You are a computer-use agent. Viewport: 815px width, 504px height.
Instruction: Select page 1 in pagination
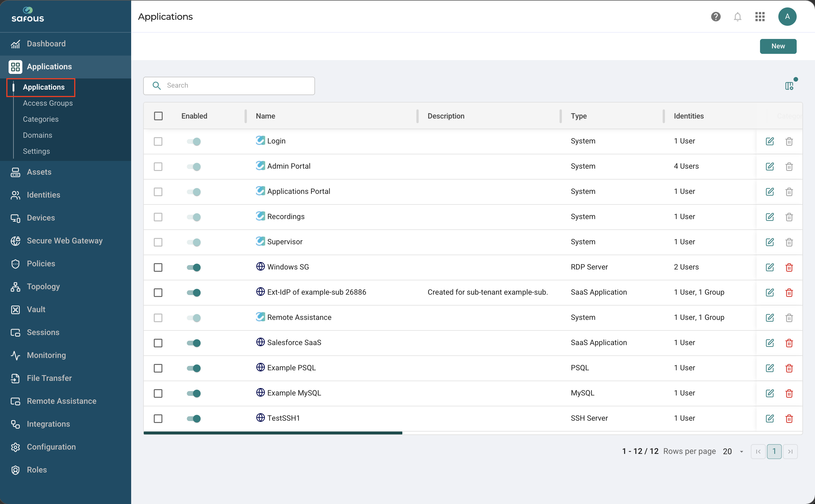pos(774,452)
